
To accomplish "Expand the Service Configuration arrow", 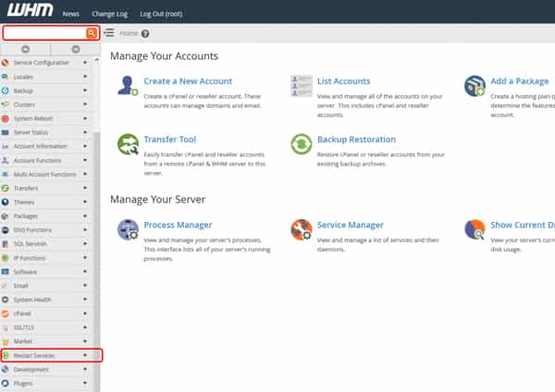I will click(85, 63).
